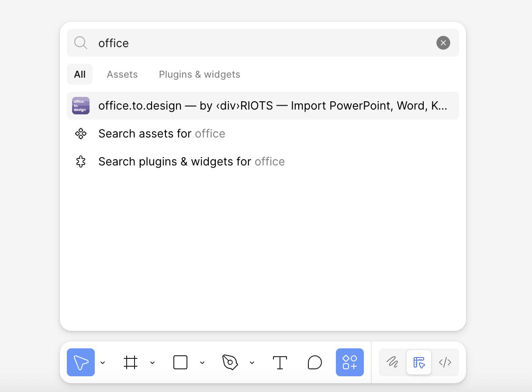
Task: Expand the Frame tool options chevron
Action: (152, 362)
